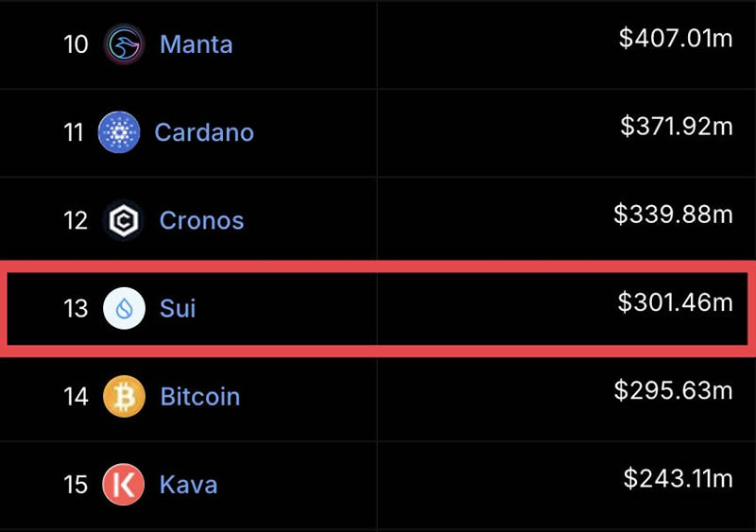
Task: Select the $295.63m value for Bitcoin
Action: pos(674,390)
